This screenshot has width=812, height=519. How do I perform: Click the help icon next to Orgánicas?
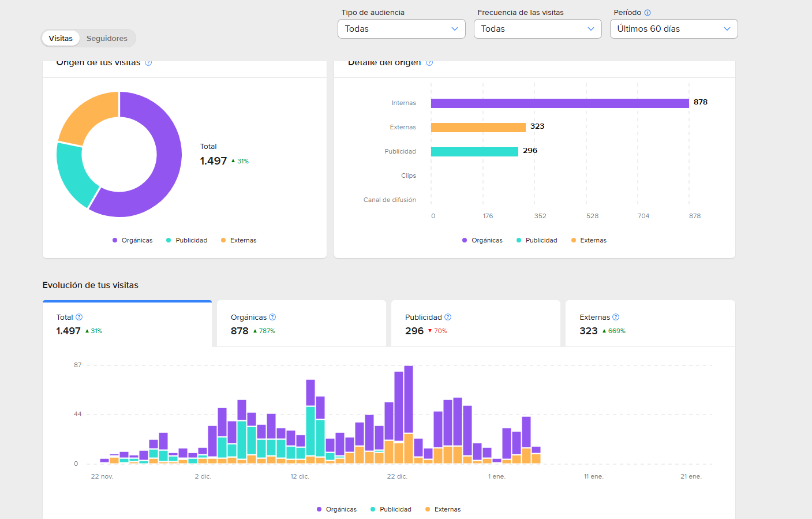(272, 317)
